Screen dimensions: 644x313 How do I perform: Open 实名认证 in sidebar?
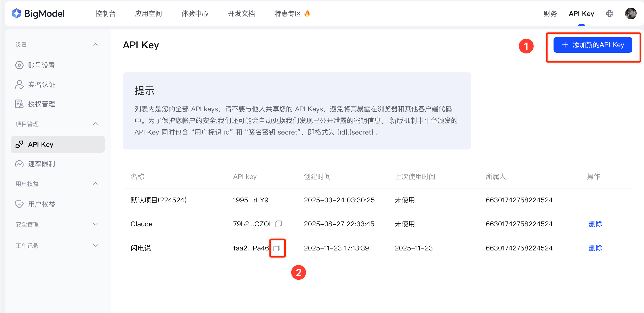click(41, 85)
